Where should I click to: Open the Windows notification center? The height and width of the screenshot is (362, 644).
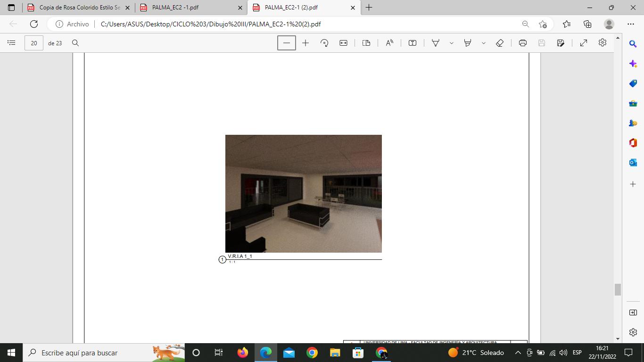pyautogui.click(x=628, y=353)
